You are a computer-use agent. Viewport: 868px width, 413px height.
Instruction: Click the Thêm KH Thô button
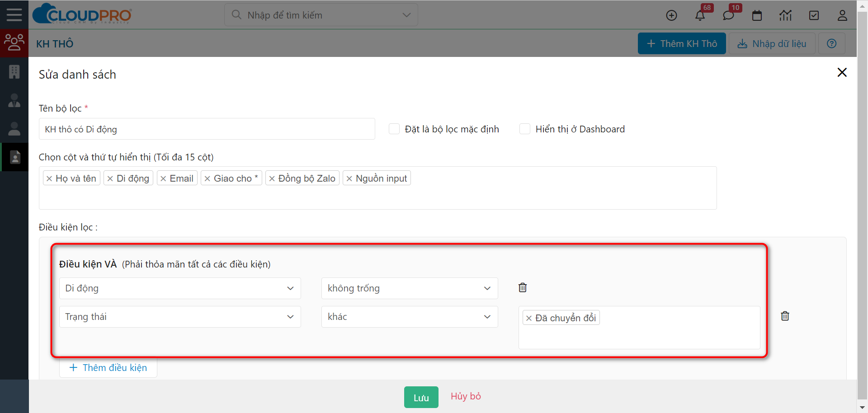click(682, 43)
